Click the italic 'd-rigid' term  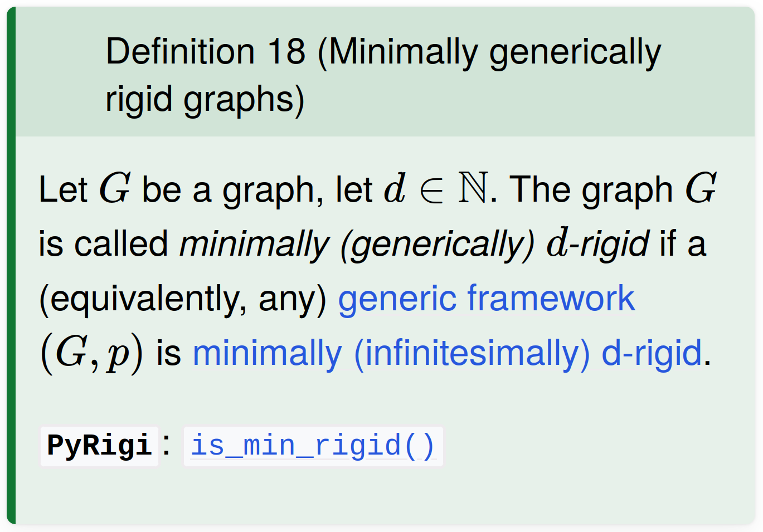(597, 244)
